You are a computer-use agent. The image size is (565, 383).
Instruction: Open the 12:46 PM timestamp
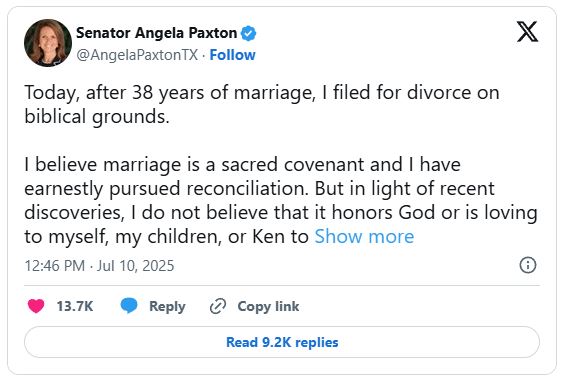pyautogui.click(x=54, y=266)
